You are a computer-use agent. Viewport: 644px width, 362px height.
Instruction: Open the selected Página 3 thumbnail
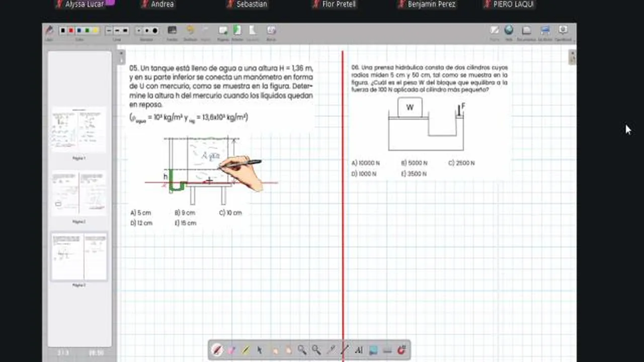[x=79, y=256]
